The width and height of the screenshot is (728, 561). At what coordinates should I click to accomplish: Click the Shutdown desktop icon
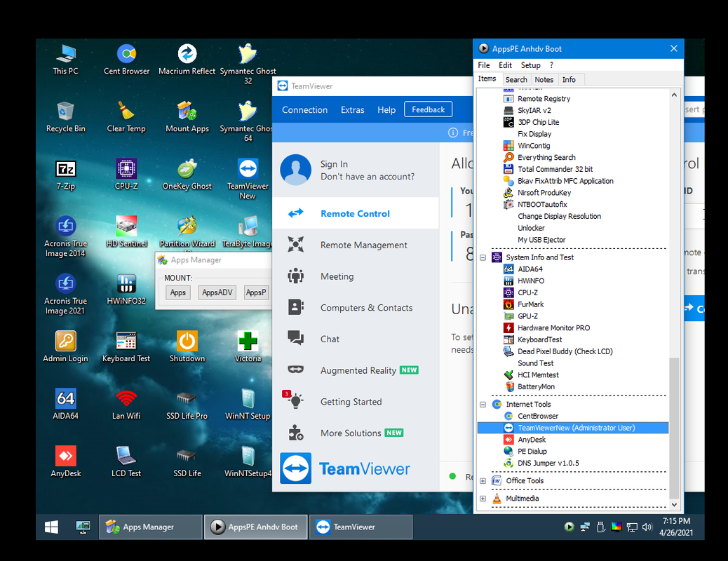tap(187, 347)
